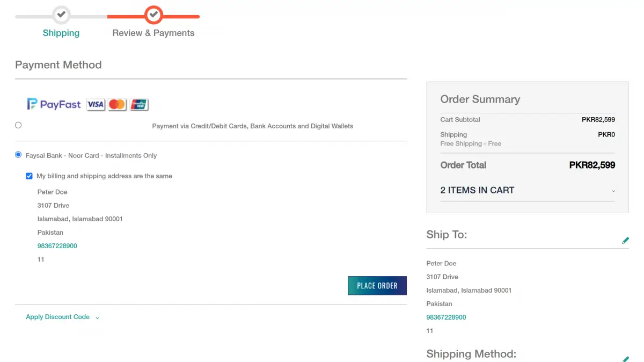Viewport: 644px width, 362px height.
Task: Click the PLACE ORDER button
Action: pos(377,285)
